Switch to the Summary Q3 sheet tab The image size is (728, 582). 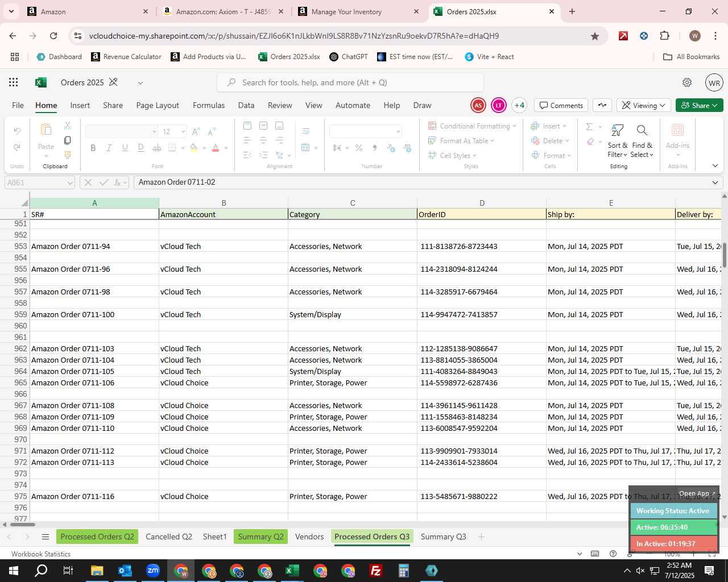point(443,537)
